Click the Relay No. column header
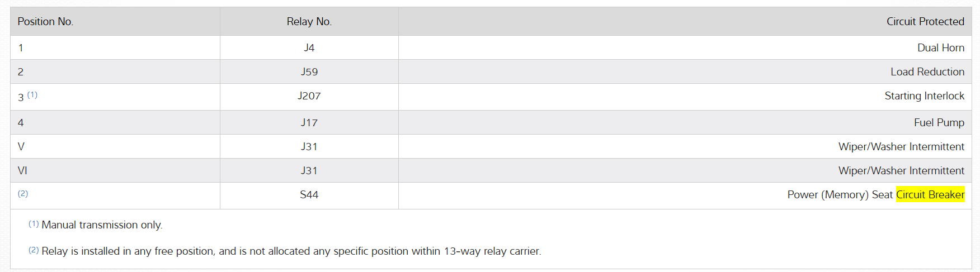 coord(309,21)
